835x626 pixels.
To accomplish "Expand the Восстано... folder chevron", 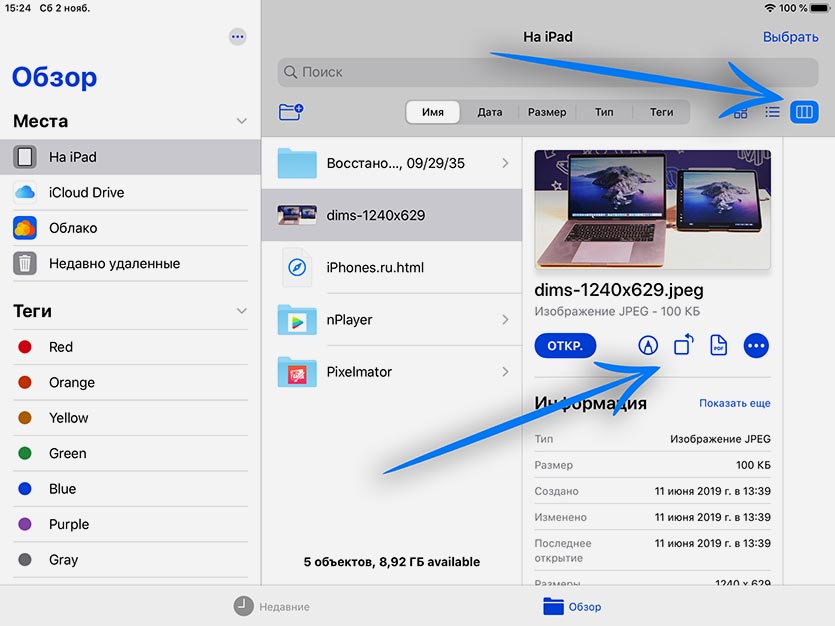I will coord(505,163).
